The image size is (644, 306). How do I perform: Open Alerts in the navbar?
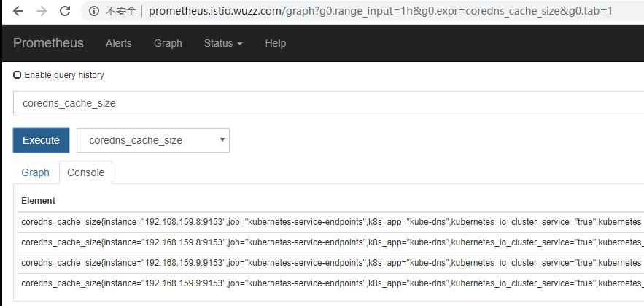point(119,43)
